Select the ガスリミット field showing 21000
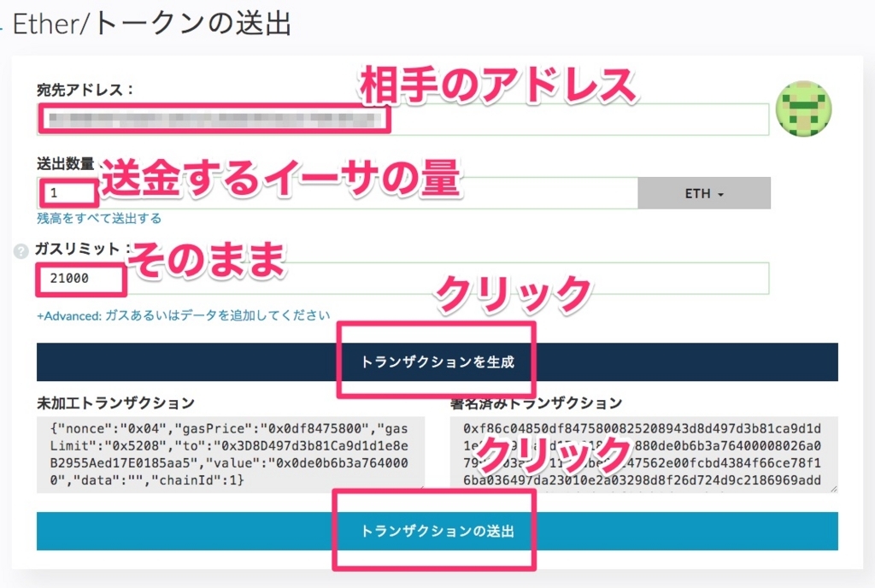875x588 pixels. coord(427,279)
